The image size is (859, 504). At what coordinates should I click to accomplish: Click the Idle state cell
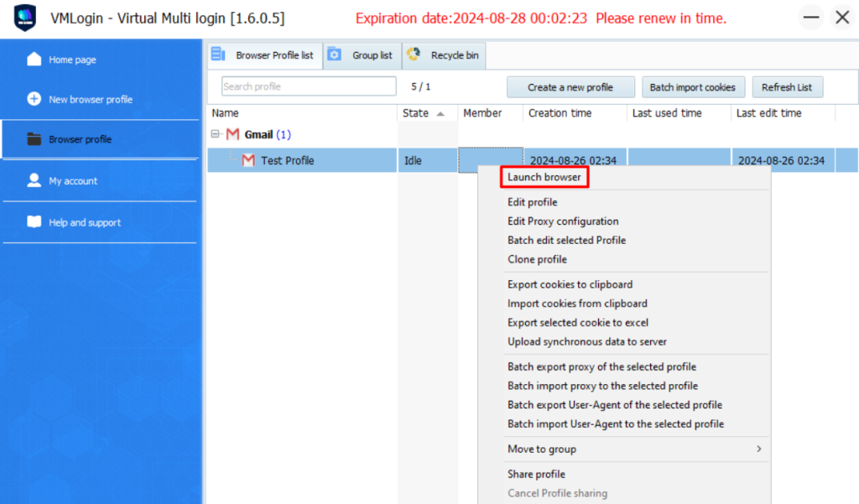pyautogui.click(x=428, y=160)
